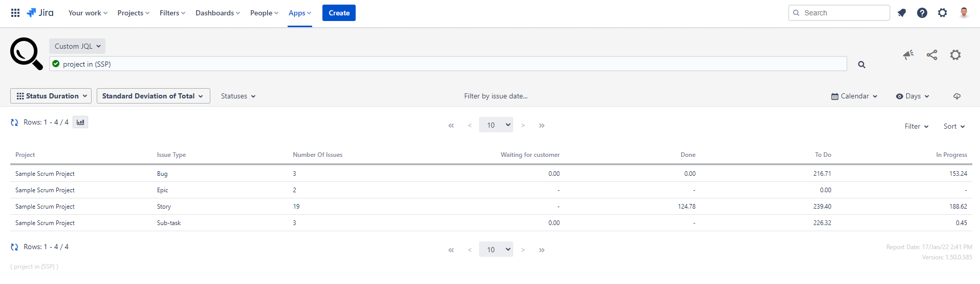Expand the Standard Deviation of Total dropdown
Viewport: 980px width, 284px height.
click(153, 96)
